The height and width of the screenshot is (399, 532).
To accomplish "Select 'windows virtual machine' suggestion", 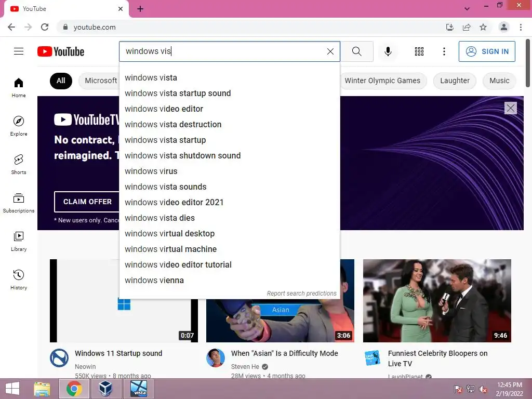I will (229, 249).
